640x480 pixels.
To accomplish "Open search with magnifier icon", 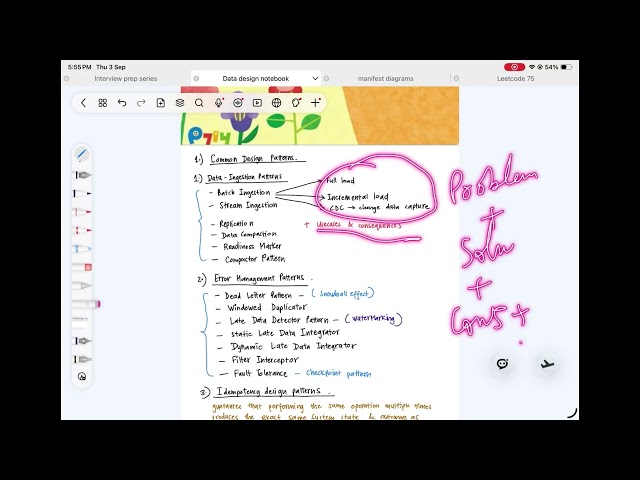I will click(199, 103).
